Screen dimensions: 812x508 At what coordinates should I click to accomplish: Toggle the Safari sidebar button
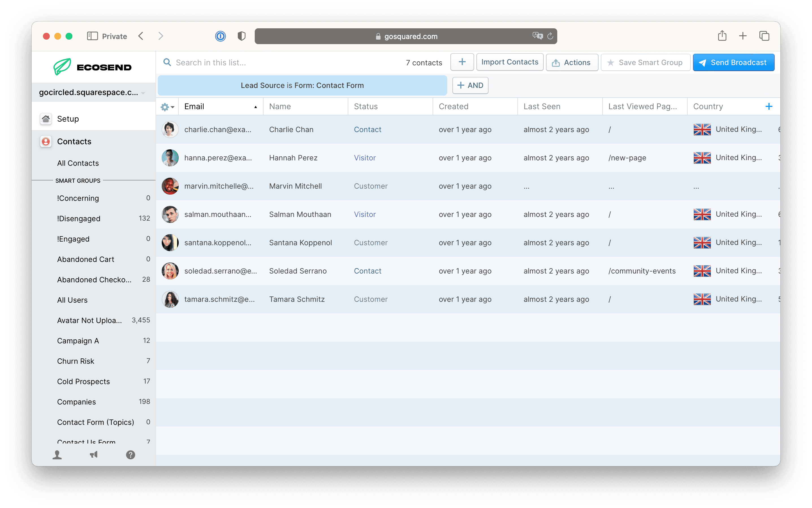pos(92,36)
